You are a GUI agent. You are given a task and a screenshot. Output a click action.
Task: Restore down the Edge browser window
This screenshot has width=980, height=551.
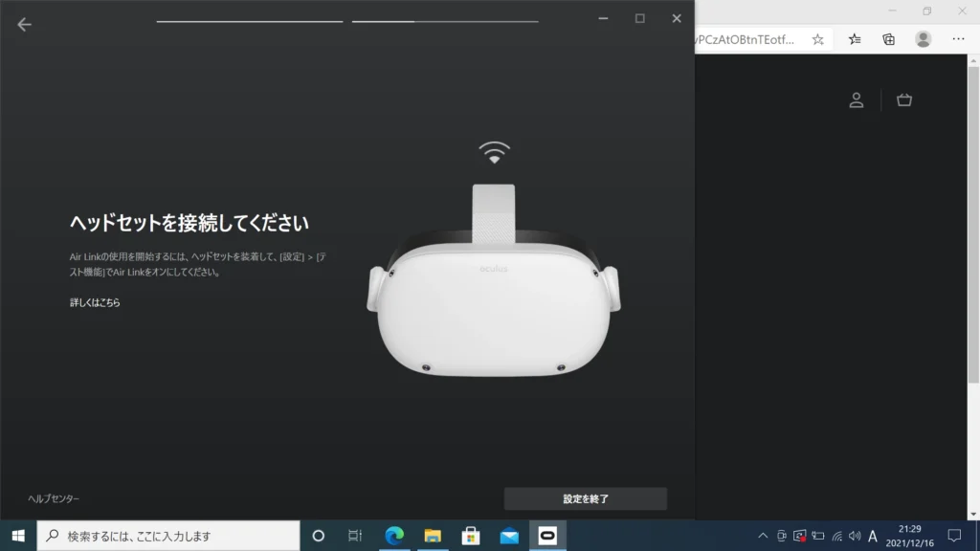(926, 11)
